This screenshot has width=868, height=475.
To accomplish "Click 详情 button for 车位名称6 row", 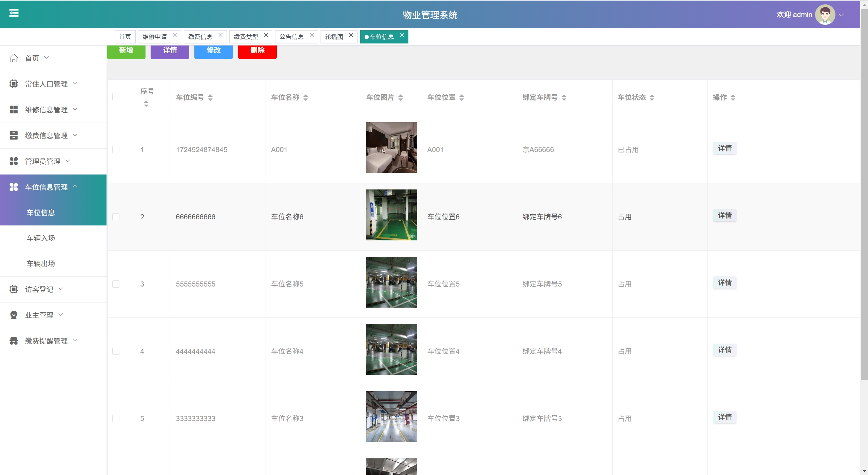I will [725, 216].
